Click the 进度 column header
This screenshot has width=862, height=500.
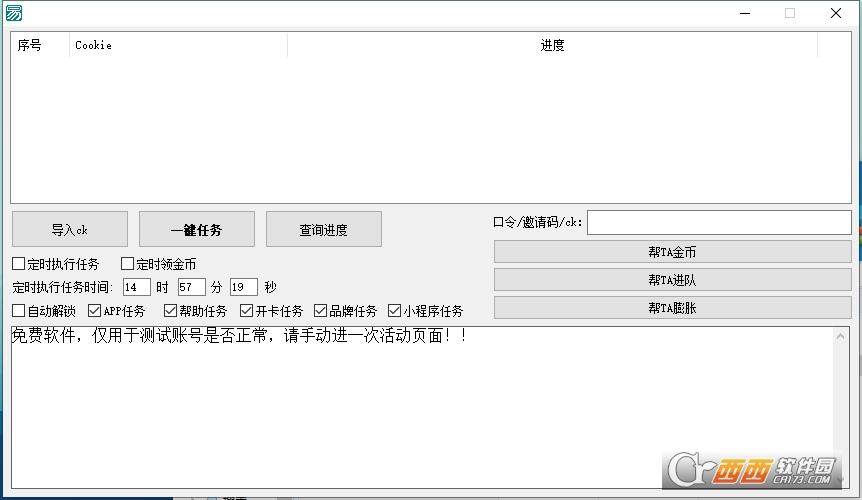[x=552, y=45]
